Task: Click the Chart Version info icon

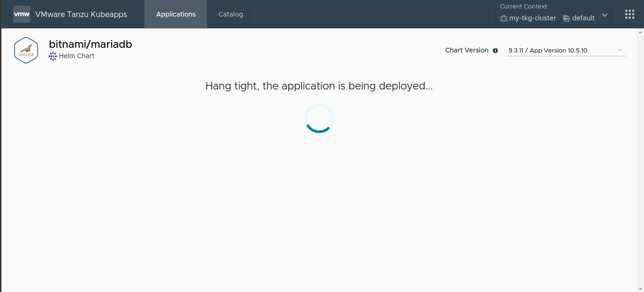Action: pos(495,50)
